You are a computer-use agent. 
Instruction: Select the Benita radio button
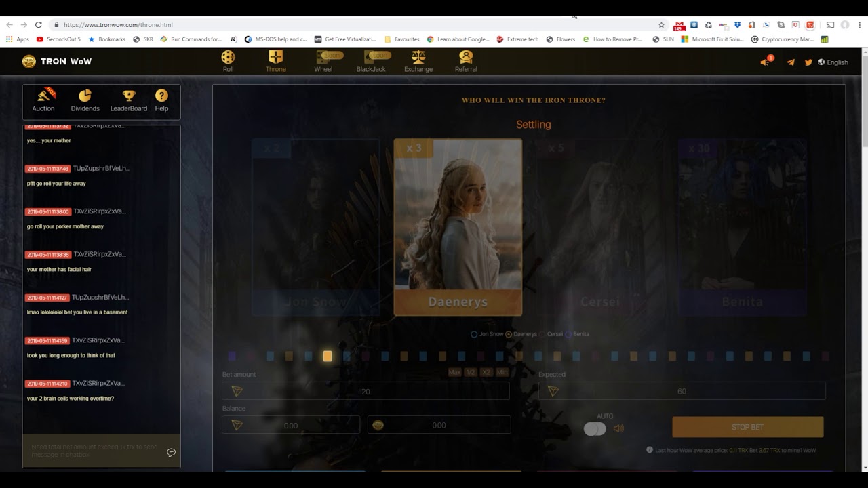click(568, 334)
